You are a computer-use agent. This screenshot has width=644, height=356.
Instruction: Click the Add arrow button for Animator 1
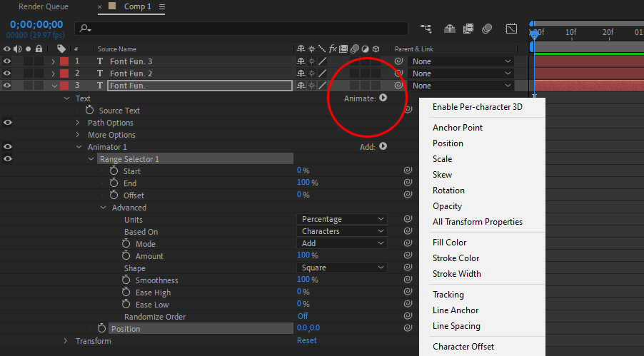click(x=383, y=146)
